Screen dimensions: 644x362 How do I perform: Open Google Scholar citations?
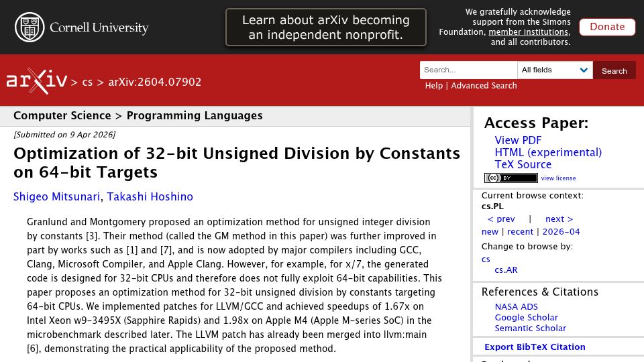coord(526,317)
